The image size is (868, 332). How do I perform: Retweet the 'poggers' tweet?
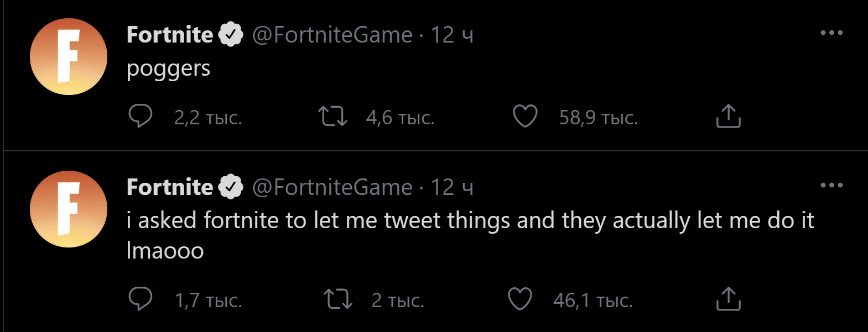(x=332, y=117)
